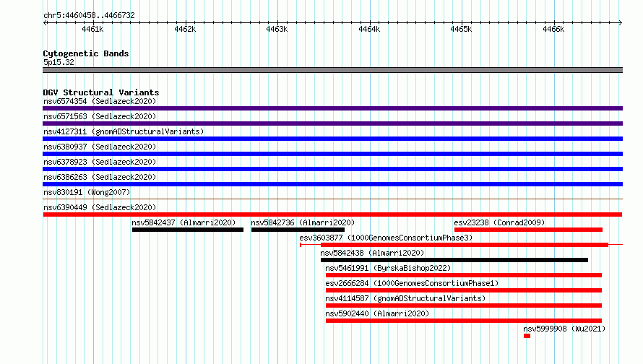This screenshot has height=364, width=643.
Task: Click the nsv6571563 (Sedlazeck2020) label
Action: click(100, 116)
